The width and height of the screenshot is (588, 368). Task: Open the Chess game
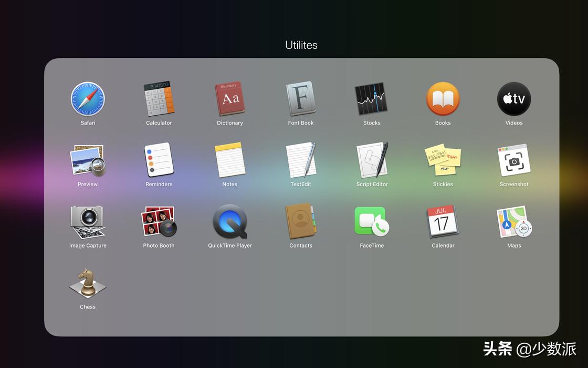tap(88, 283)
